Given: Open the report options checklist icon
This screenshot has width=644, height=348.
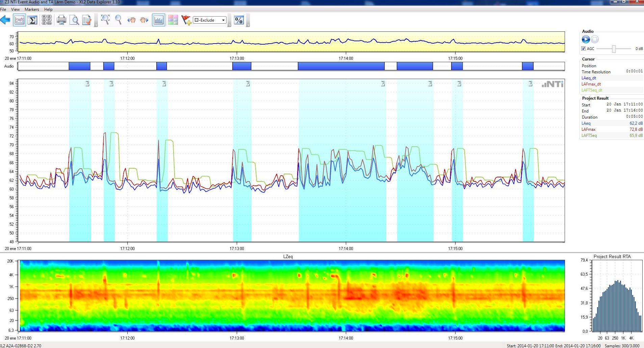Looking at the screenshot, I should click(x=87, y=20).
